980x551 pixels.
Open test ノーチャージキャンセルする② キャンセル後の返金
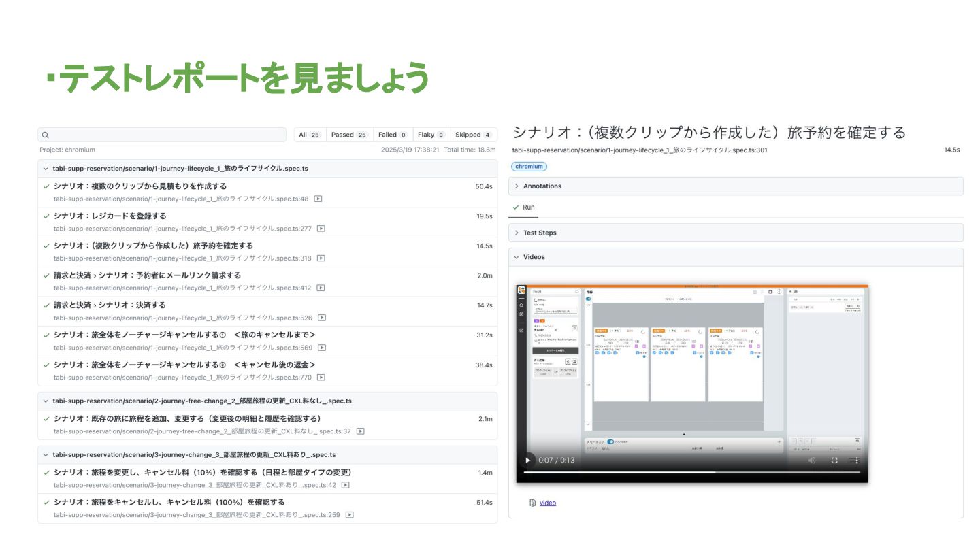(x=184, y=365)
